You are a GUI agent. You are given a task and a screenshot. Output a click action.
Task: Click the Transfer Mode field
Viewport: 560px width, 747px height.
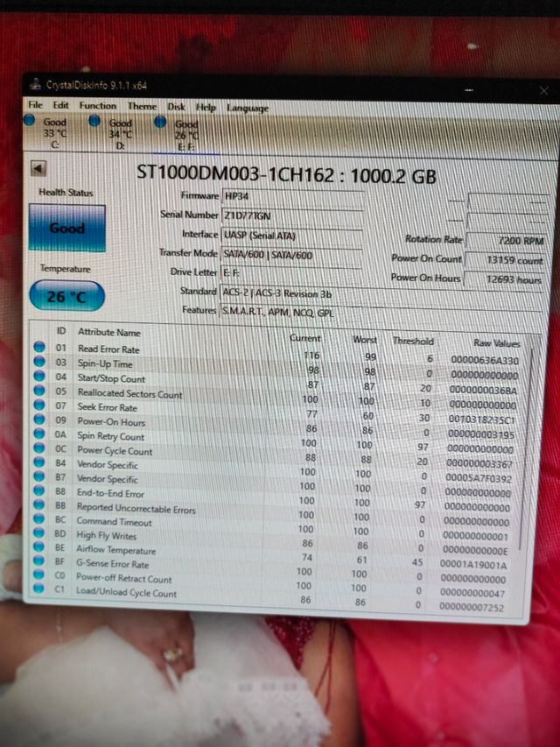coord(291,255)
